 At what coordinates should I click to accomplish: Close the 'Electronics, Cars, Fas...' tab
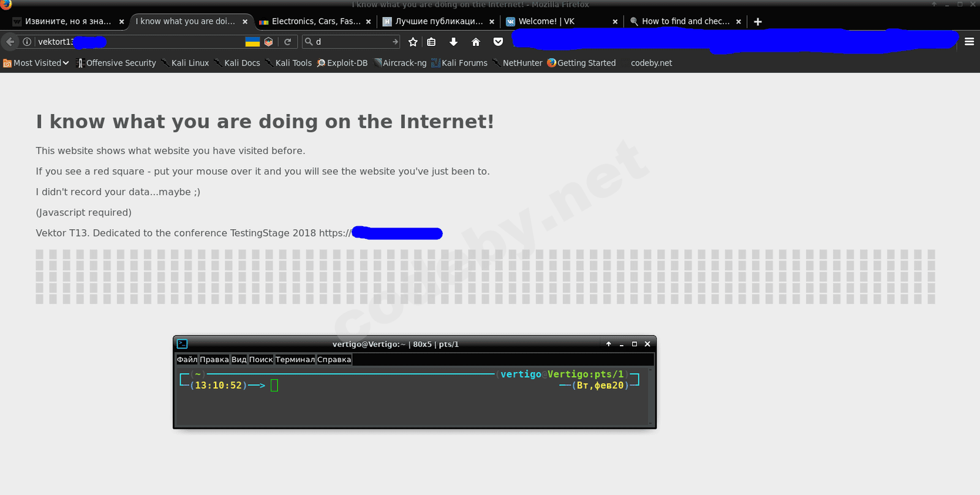[368, 21]
